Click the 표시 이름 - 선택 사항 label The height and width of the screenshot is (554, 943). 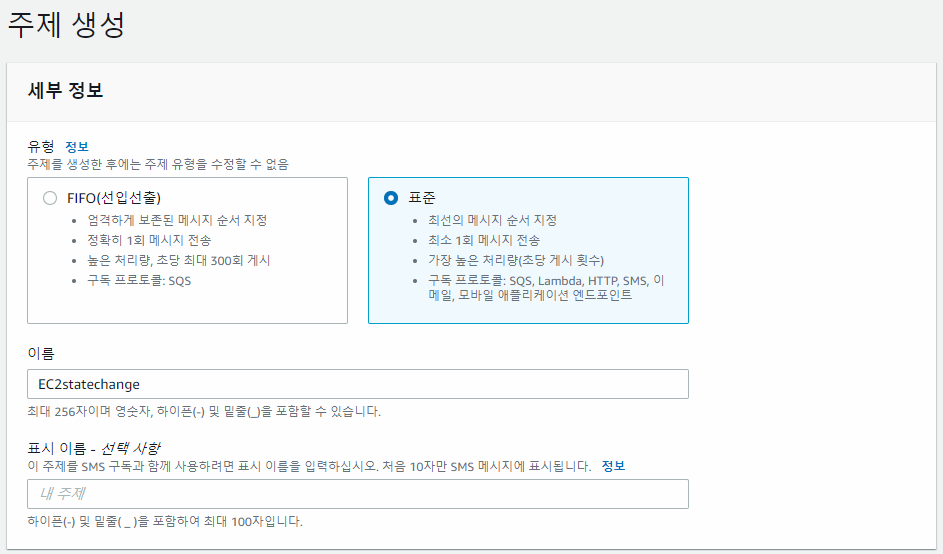[x=94, y=449]
